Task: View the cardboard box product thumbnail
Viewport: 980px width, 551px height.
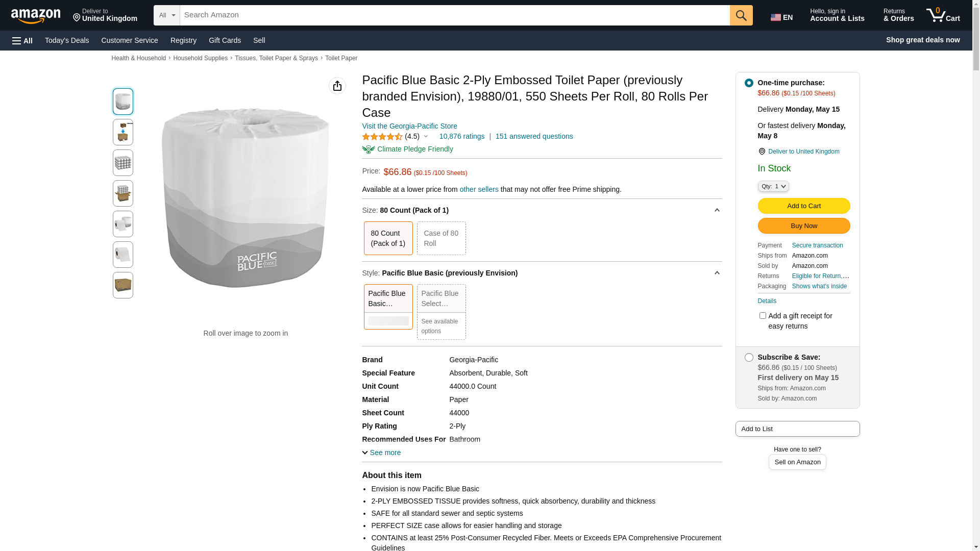Action: coord(123,285)
